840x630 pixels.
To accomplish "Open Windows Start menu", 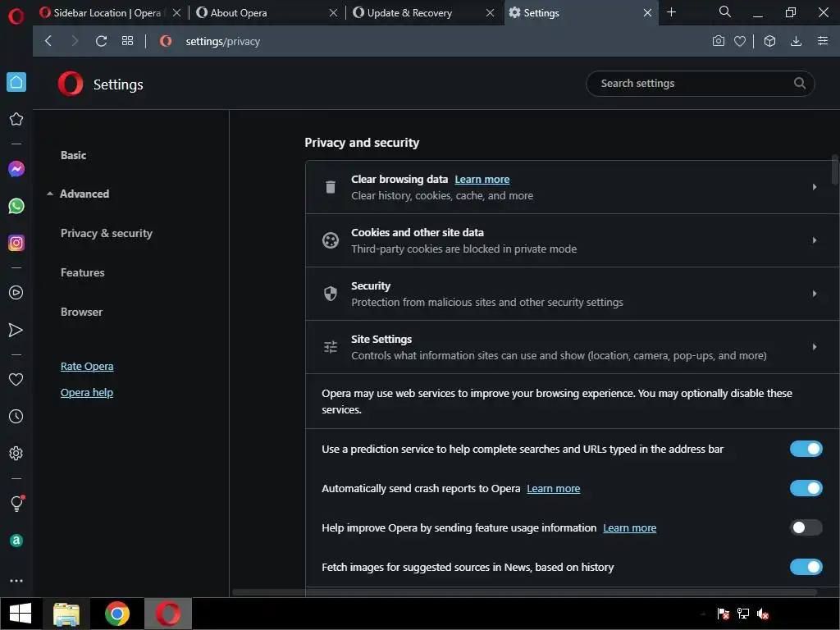I will coord(21,614).
